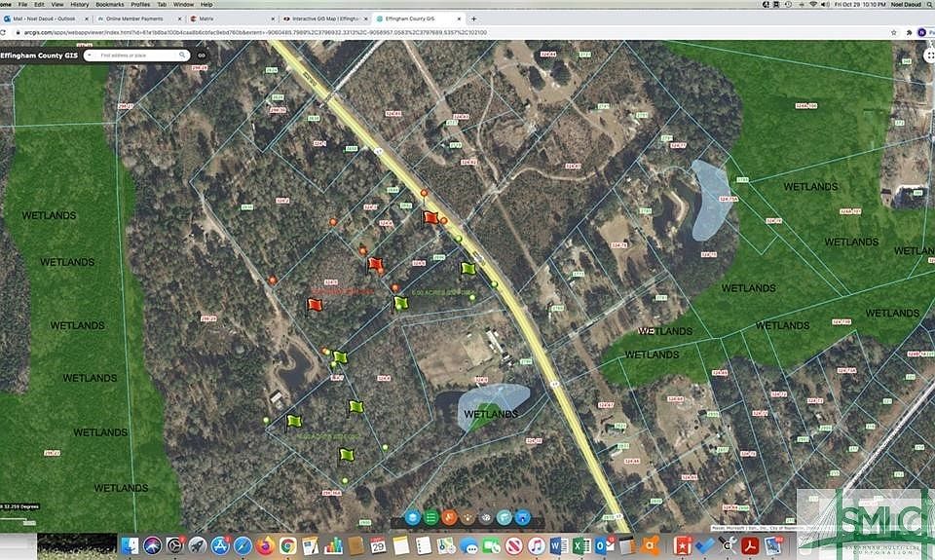Open the teal widget in the map toolbar
The width and height of the screenshot is (935, 560).
click(505, 517)
